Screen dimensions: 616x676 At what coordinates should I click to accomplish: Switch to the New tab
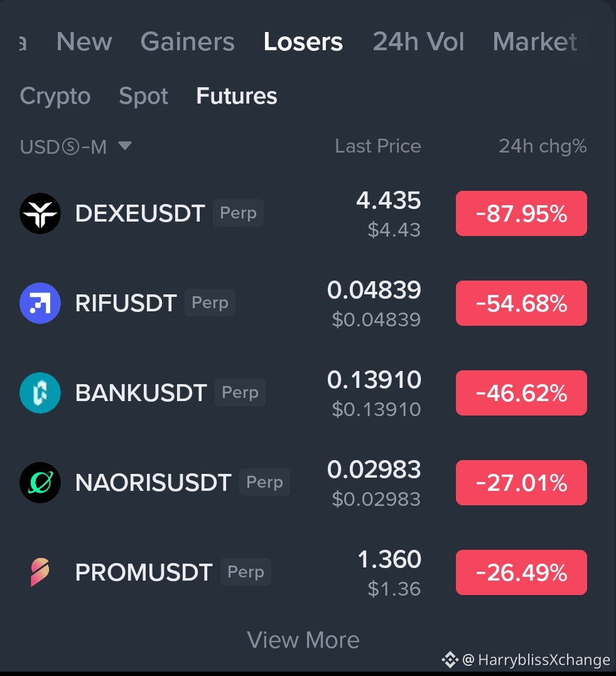click(x=84, y=42)
